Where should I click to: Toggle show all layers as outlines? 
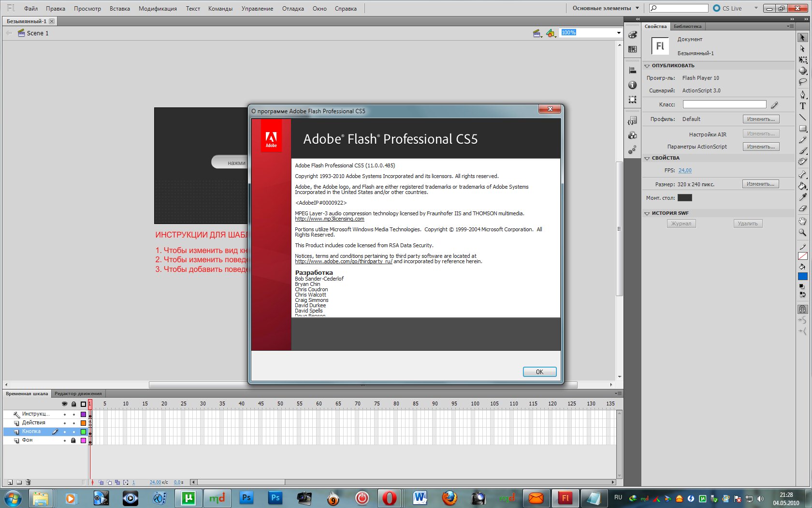(83, 403)
